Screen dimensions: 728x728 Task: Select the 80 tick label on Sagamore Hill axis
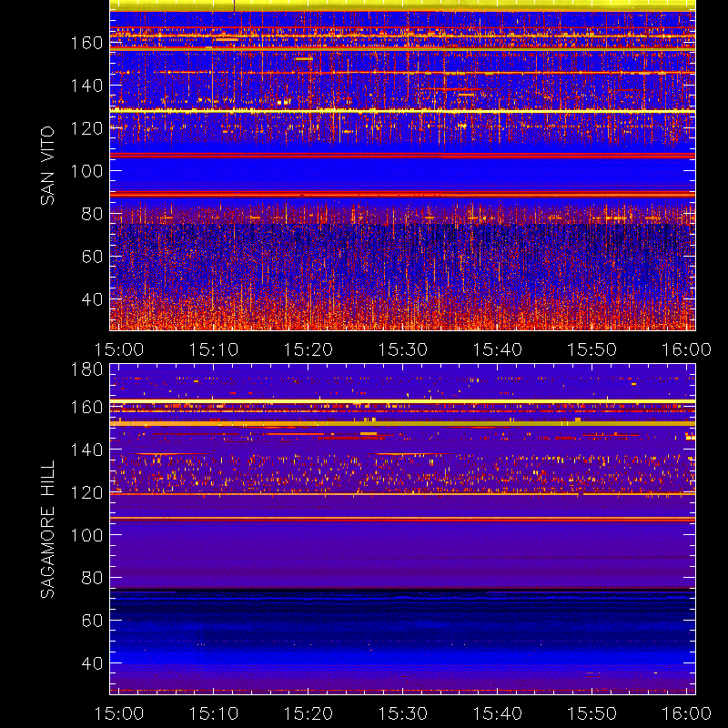(92, 578)
